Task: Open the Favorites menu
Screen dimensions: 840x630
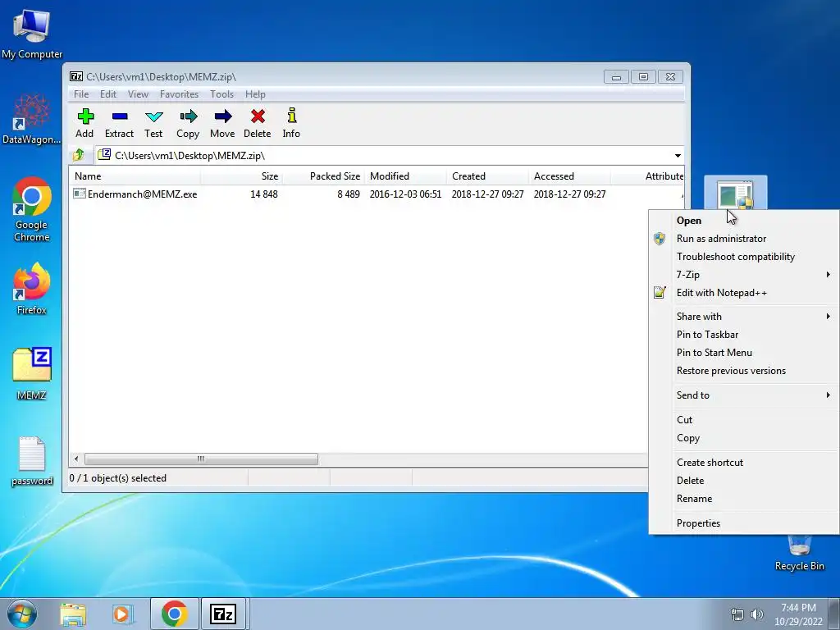Action: pyautogui.click(x=179, y=94)
